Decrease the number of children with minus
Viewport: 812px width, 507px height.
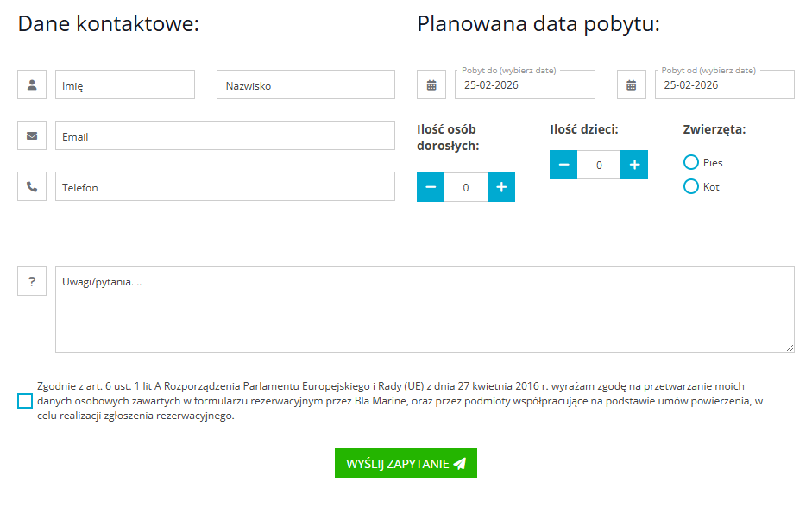click(563, 165)
